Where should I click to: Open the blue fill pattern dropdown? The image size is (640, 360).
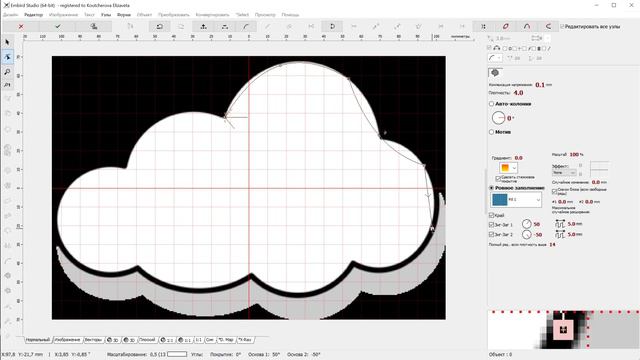[538, 200]
